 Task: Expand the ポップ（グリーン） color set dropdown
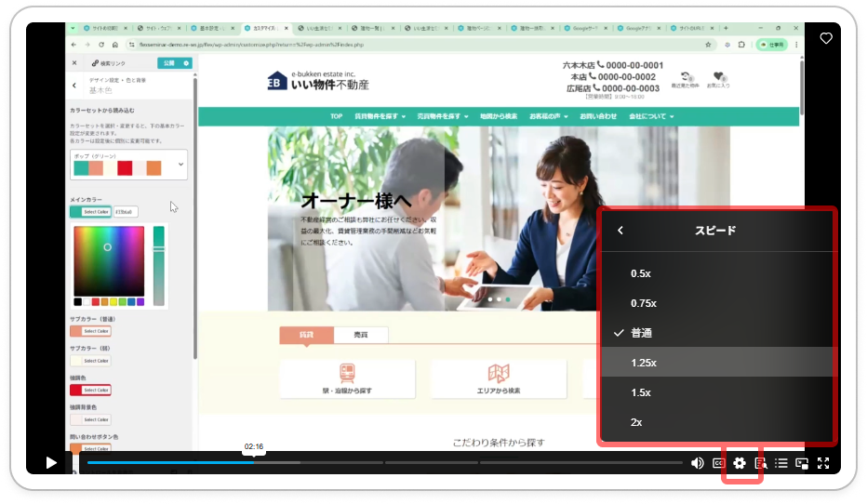tap(180, 166)
